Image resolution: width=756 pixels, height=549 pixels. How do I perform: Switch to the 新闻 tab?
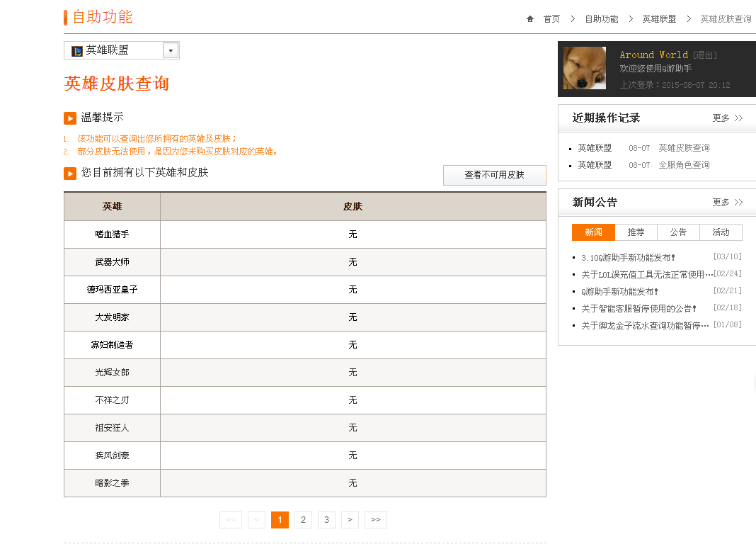(x=593, y=232)
